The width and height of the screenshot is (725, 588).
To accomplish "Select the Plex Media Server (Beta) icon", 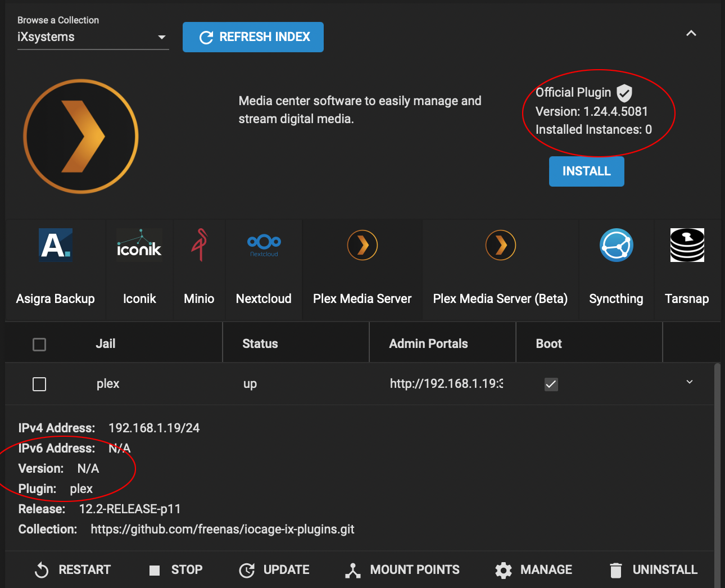I will (501, 245).
